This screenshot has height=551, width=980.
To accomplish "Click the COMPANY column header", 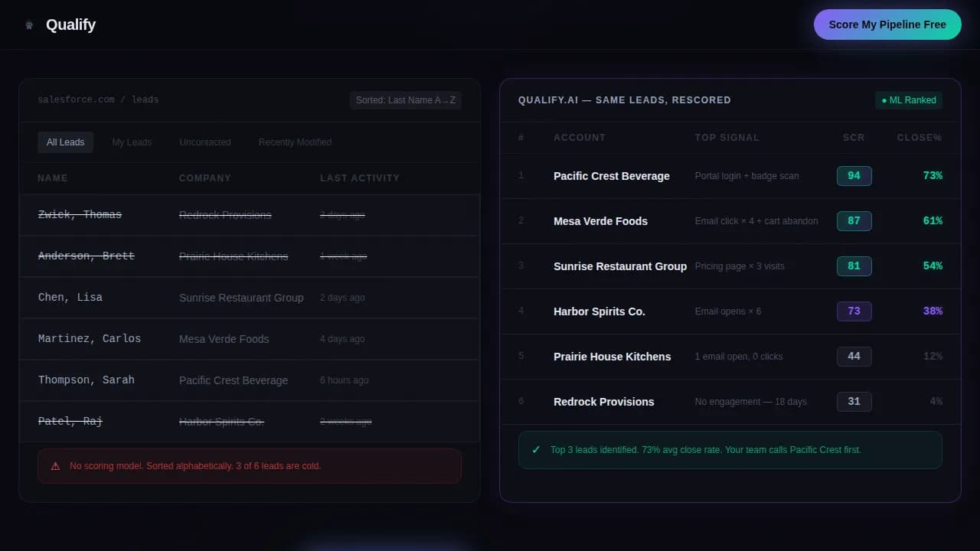I will [205, 178].
